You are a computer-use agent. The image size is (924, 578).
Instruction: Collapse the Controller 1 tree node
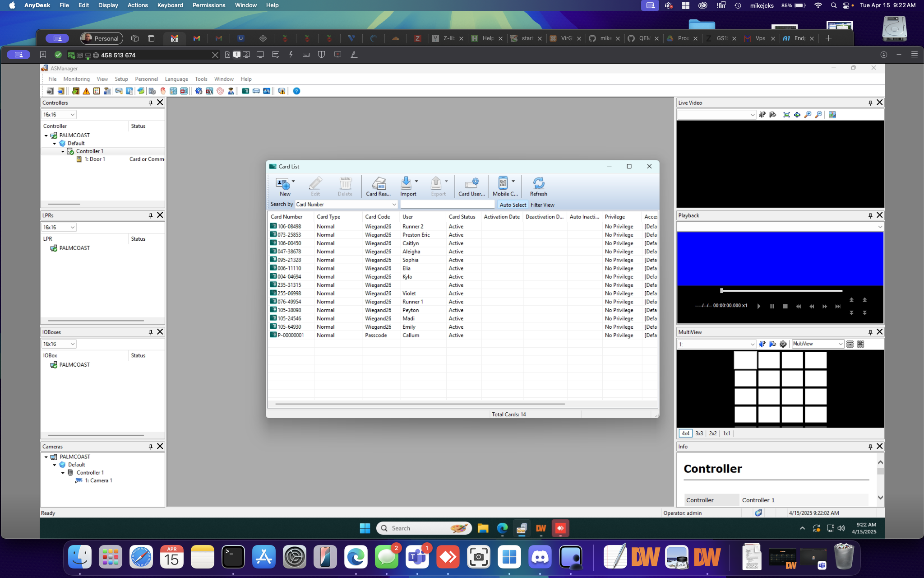(x=63, y=151)
